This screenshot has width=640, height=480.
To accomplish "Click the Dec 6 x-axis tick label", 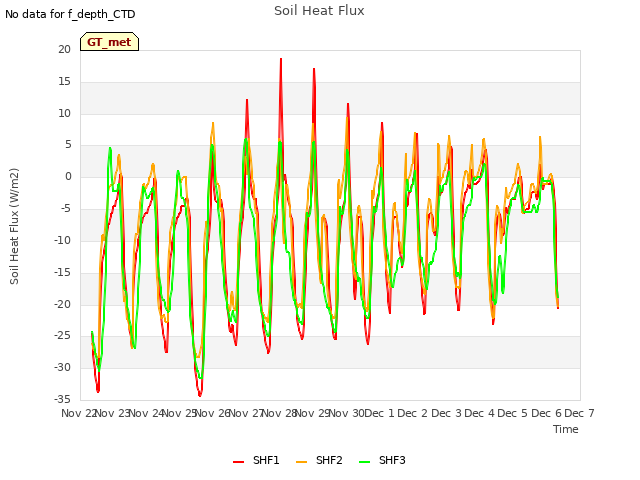I will click(546, 413).
